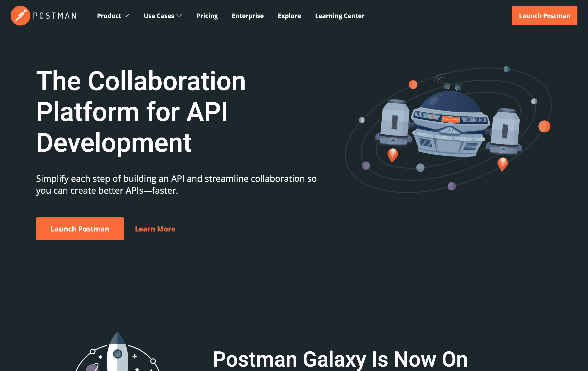Viewport: 588px width, 371px height.
Task: Open the Learning Center link
Action: tap(339, 16)
